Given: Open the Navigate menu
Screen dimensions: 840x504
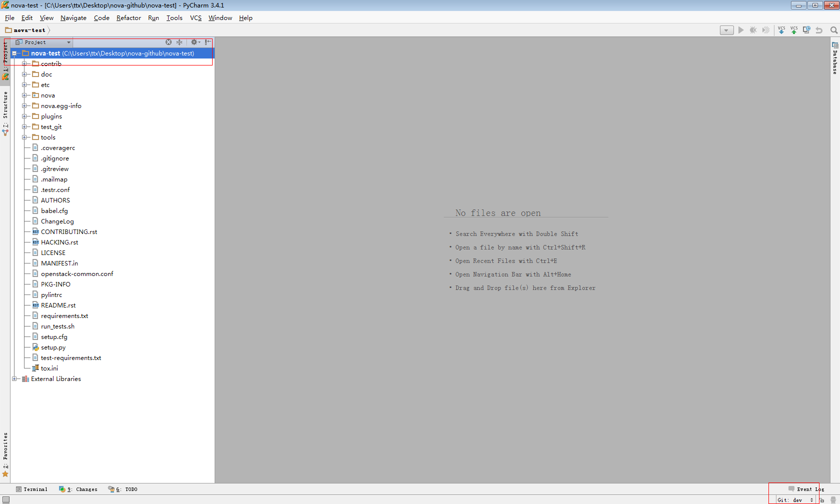Looking at the screenshot, I should pyautogui.click(x=74, y=18).
